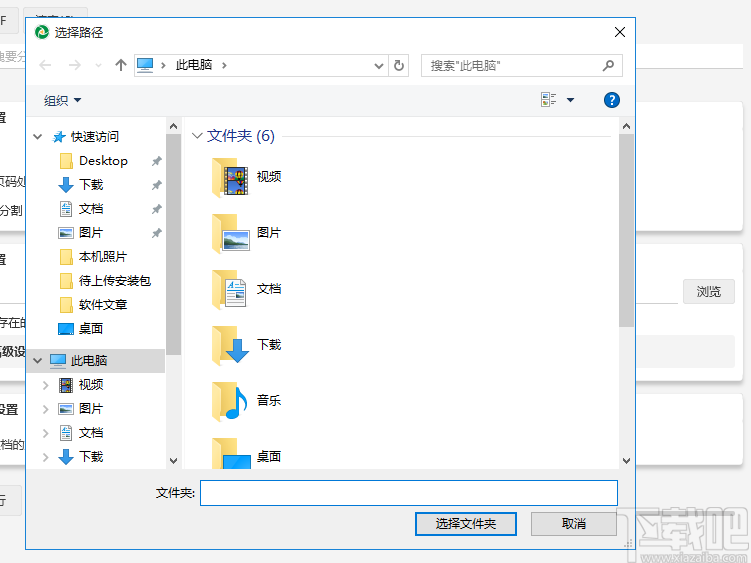Open help with question mark icon
This screenshot has width=751, height=563.
[612, 100]
